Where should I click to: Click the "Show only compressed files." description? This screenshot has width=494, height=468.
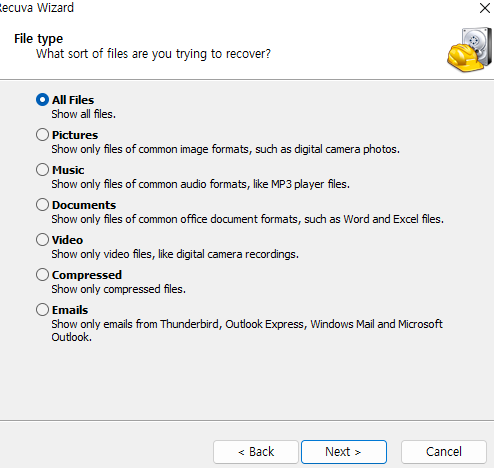118,289
